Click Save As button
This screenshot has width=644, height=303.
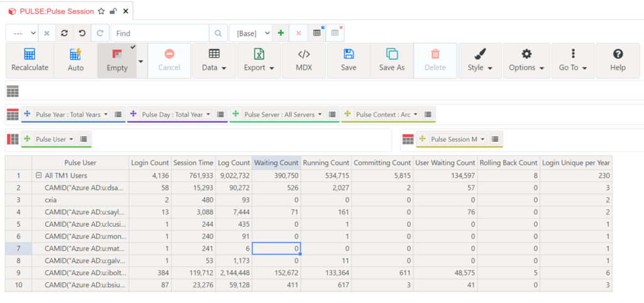point(392,60)
